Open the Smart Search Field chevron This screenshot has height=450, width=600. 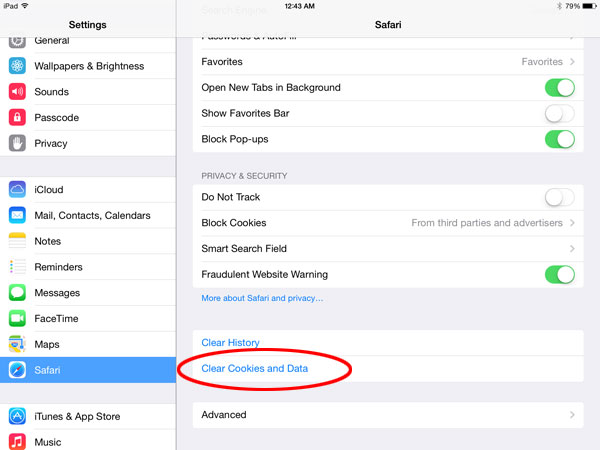pos(572,249)
